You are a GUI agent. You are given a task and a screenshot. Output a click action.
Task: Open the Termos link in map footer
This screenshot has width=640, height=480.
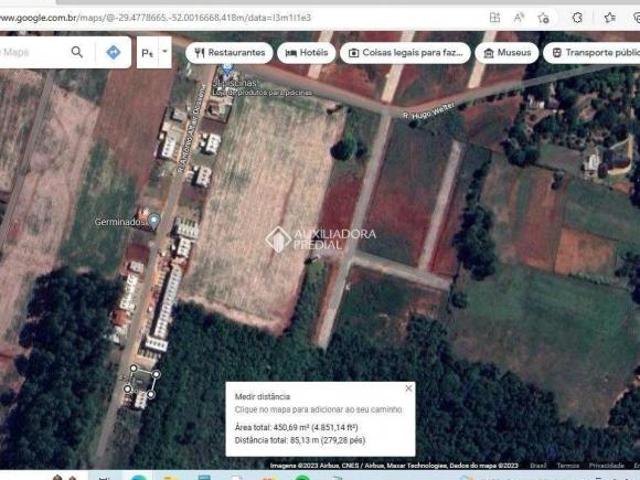click(568, 465)
